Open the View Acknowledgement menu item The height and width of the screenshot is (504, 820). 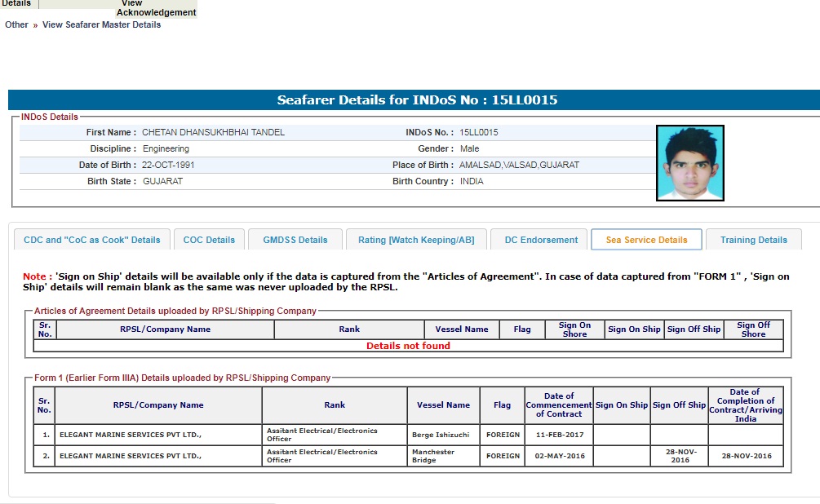coord(156,8)
